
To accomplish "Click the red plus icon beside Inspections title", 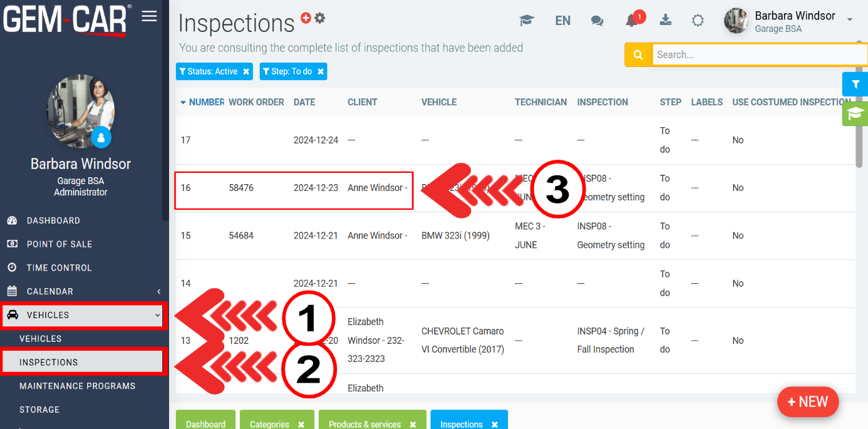I will 306,18.
